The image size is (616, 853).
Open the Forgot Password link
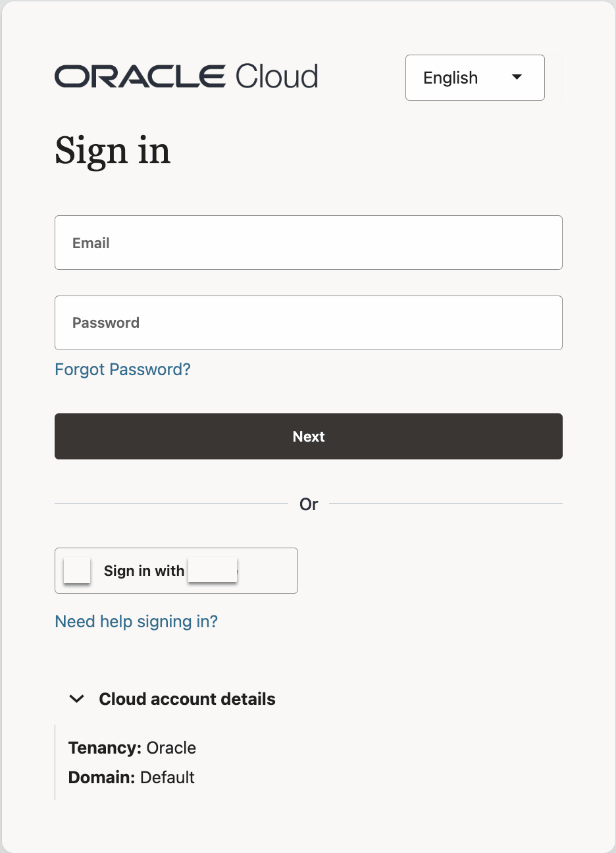pyautogui.click(x=122, y=369)
